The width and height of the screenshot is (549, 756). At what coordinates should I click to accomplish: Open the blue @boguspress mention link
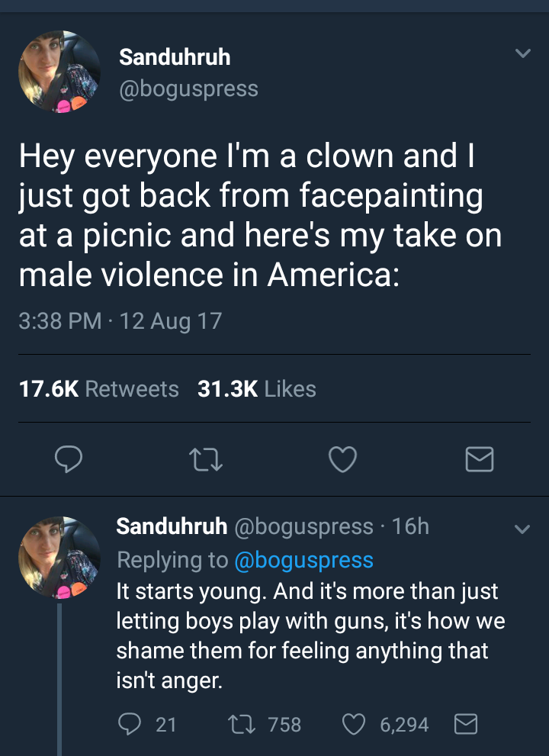point(304,560)
